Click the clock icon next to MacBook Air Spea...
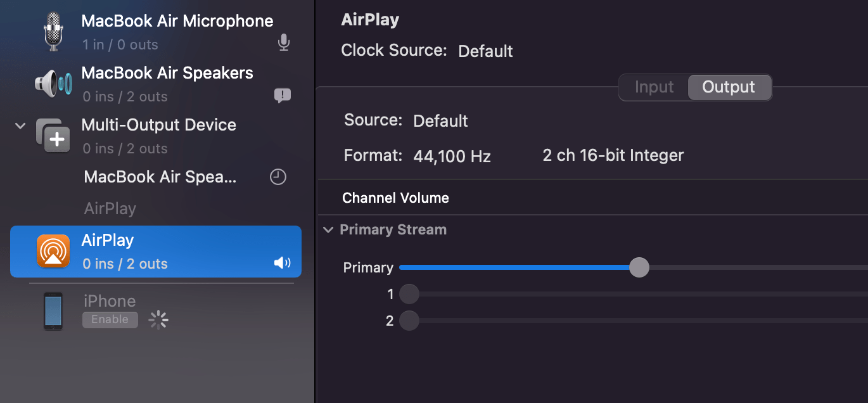 tap(278, 177)
